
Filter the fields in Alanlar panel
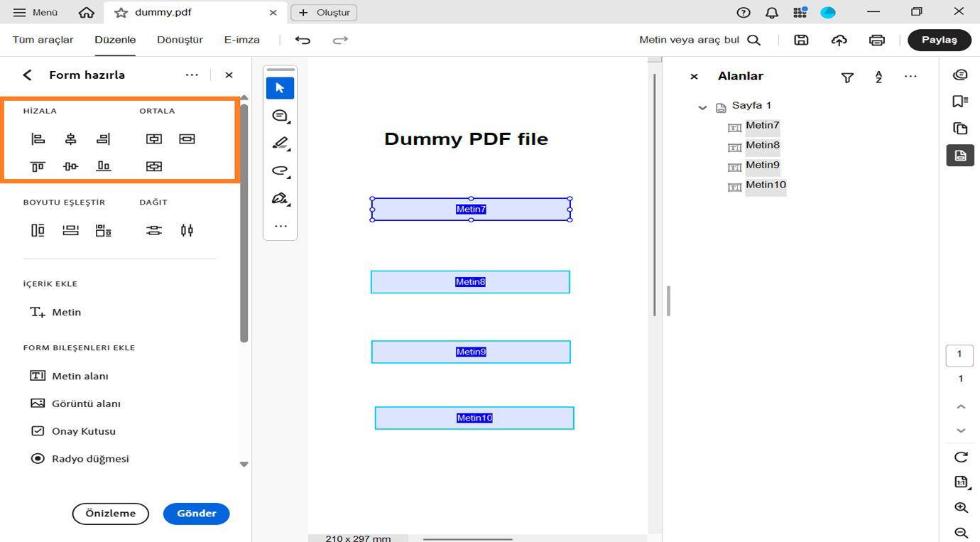847,77
